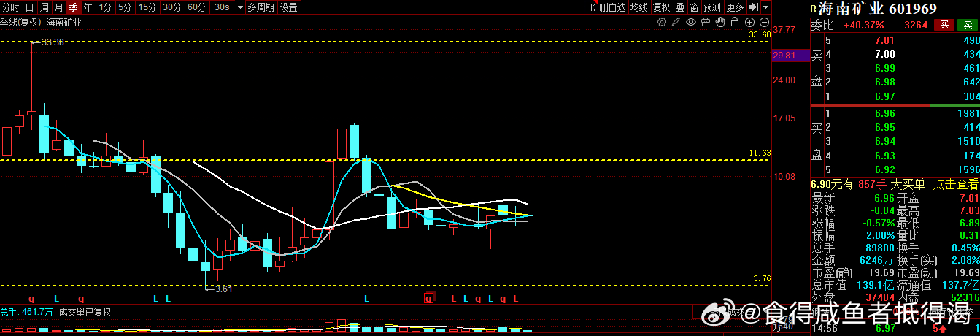Open the 多周期 multi-period view
980x336 pixels.
click(261, 7)
